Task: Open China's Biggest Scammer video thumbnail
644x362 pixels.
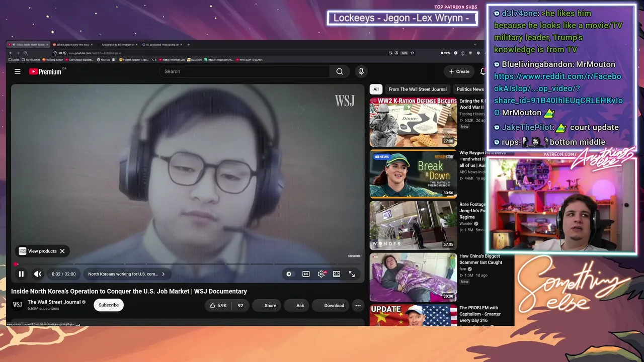Action: coord(413,278)
